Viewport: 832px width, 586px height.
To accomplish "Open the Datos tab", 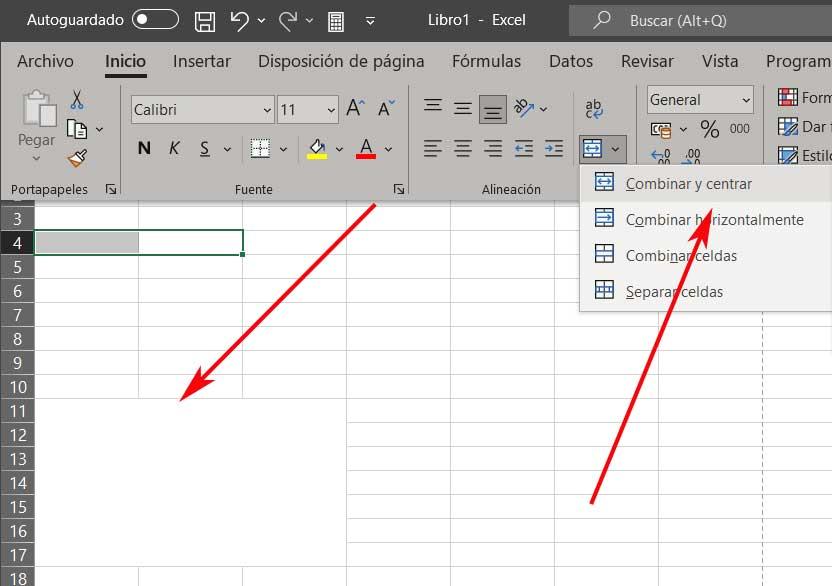I will pyautogui.click(x=570, y=61).
